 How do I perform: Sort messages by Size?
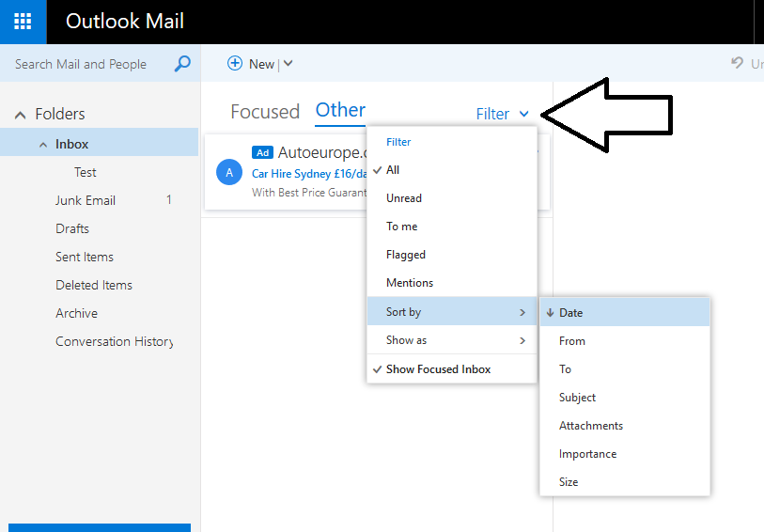click(x=625, y=482)
